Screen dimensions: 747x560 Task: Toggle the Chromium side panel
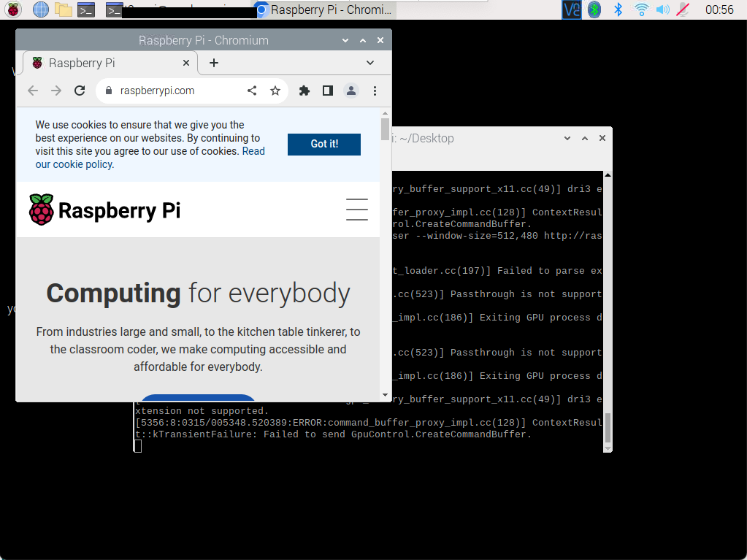[328, 91]
